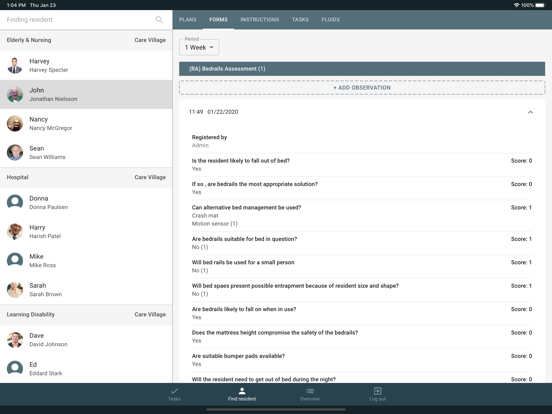Open Tasks from the bottom navigation
Image resolution: width=552 pixels, height=414 pixels.
point(174,394)
